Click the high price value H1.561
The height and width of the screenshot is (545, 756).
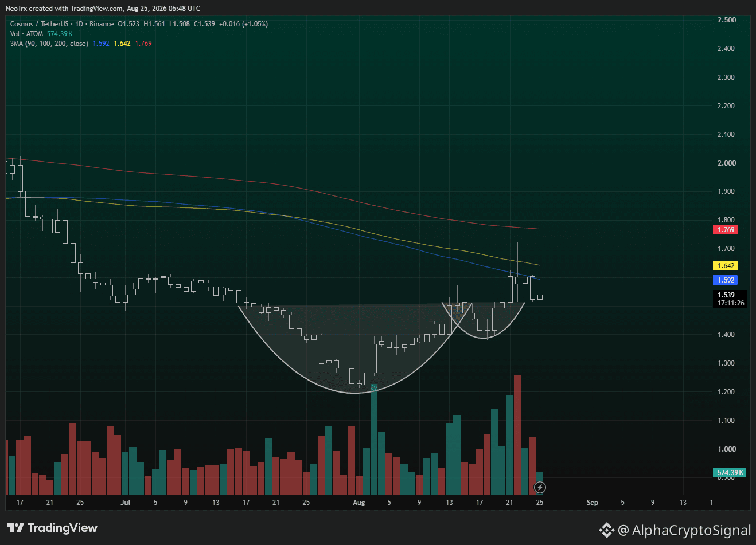pos(154,24)
